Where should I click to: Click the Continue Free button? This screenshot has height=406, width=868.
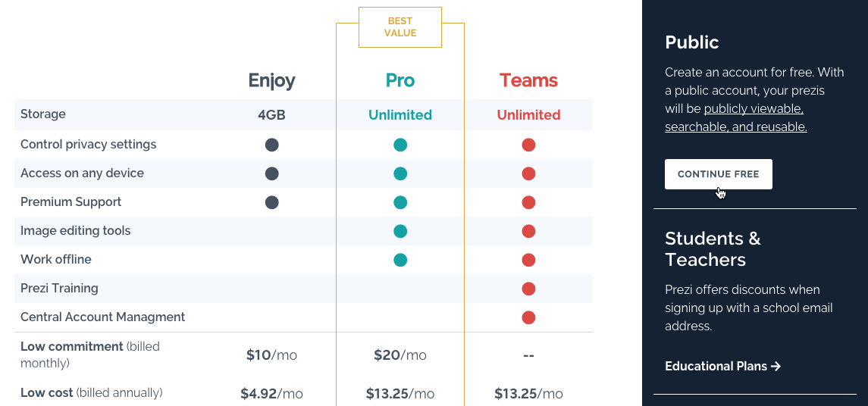[x=718, y=174]
